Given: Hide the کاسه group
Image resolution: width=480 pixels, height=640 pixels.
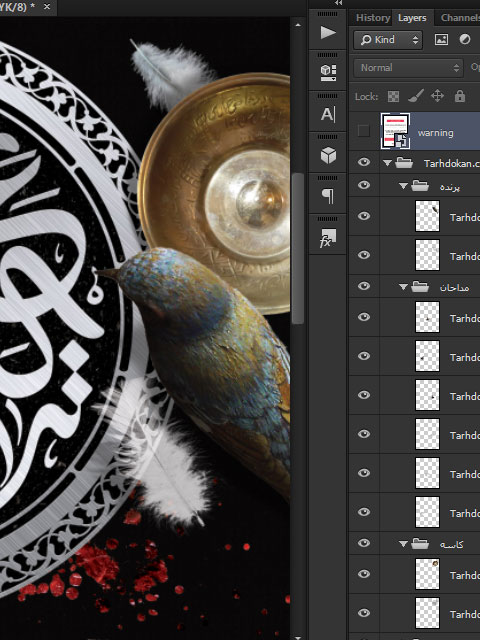Looking at the screenshot, I should (x=364, y=543).
